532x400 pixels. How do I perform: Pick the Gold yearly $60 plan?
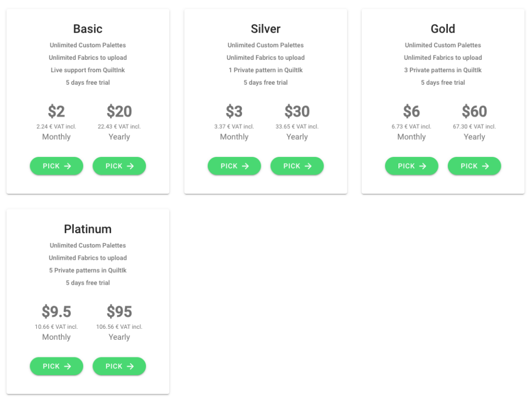(x=474, y=166)
